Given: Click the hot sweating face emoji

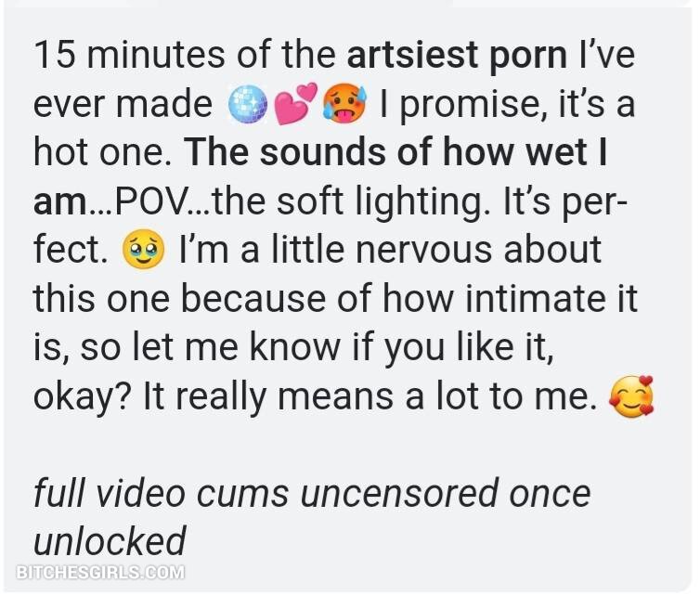Looking at the screenshot, I should 344,104.
